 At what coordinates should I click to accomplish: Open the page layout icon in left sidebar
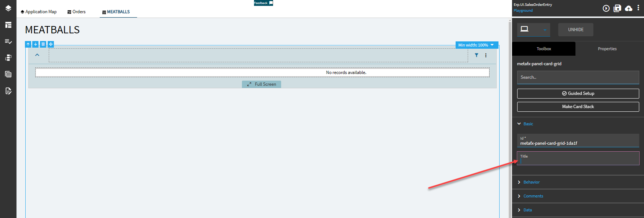coord(8,25)
